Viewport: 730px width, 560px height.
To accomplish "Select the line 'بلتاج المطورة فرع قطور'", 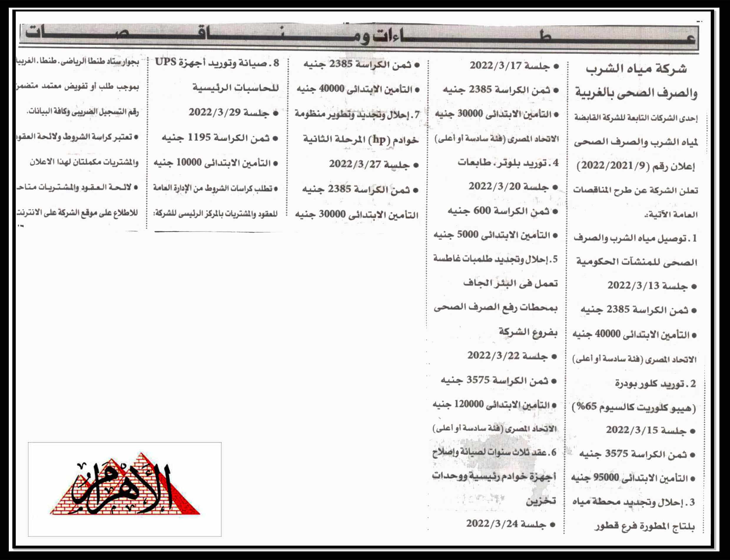I will [x=645, y=527].
